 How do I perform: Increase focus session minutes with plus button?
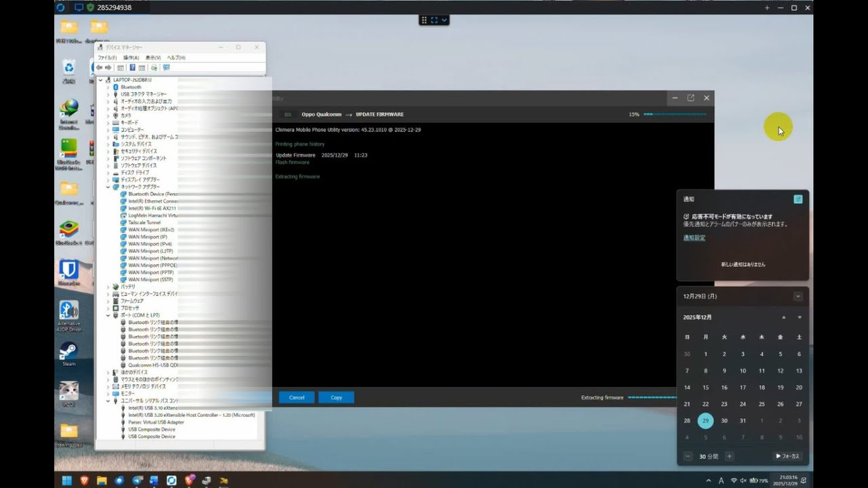point(730,456)
